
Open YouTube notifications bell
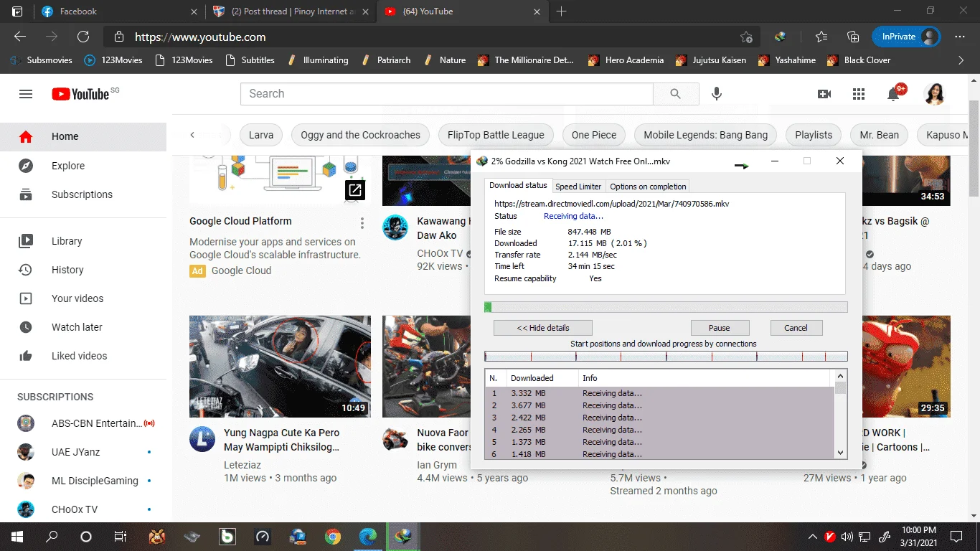tap(894, 94)
